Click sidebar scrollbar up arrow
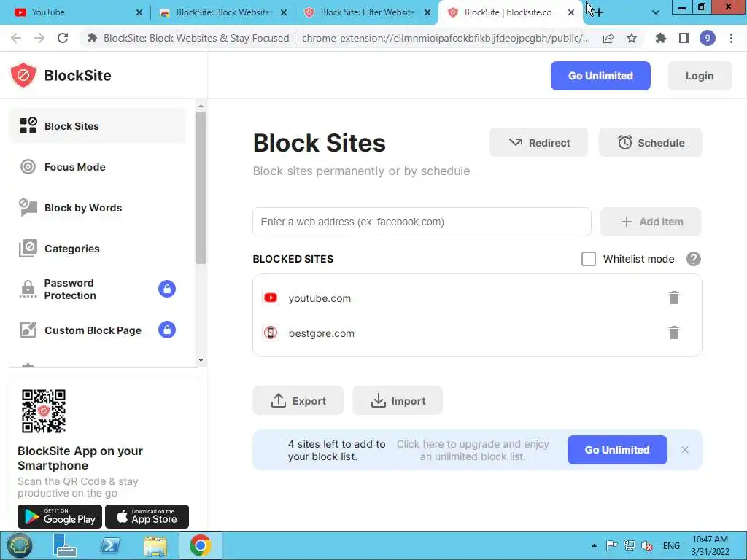The width and height of the screenshot is (747, 560). [201, 106]
